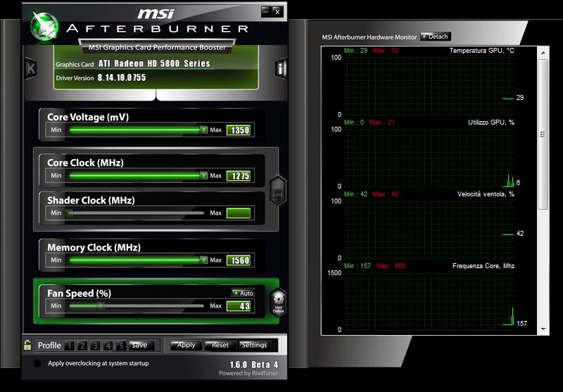
Task: Click the MSI Afterburner green logo
Action: click(x=44, y=26)
